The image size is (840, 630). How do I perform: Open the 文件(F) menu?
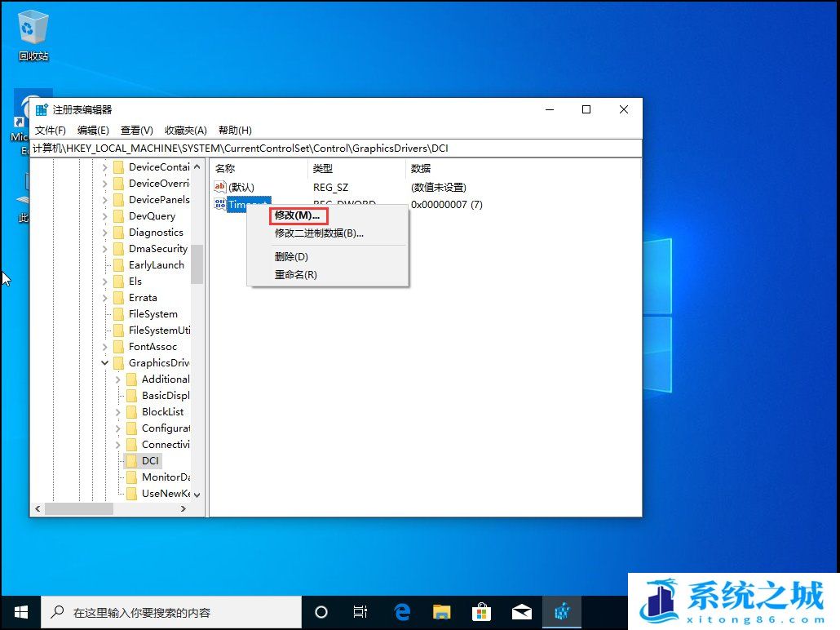click(x=51, y=131)
